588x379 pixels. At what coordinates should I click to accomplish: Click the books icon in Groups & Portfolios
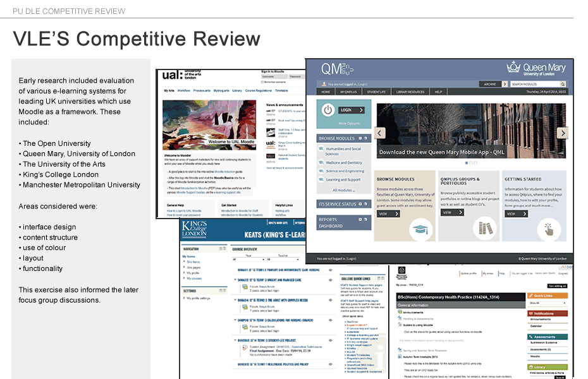pyautogui.click(x=486, y=228)
